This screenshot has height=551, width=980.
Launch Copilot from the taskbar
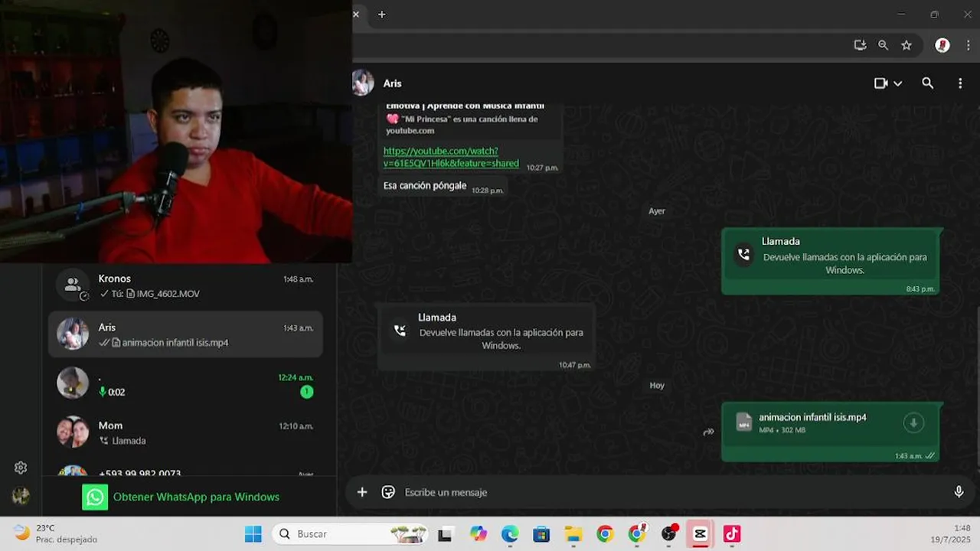pyautogui.click(x=479, y=533)
